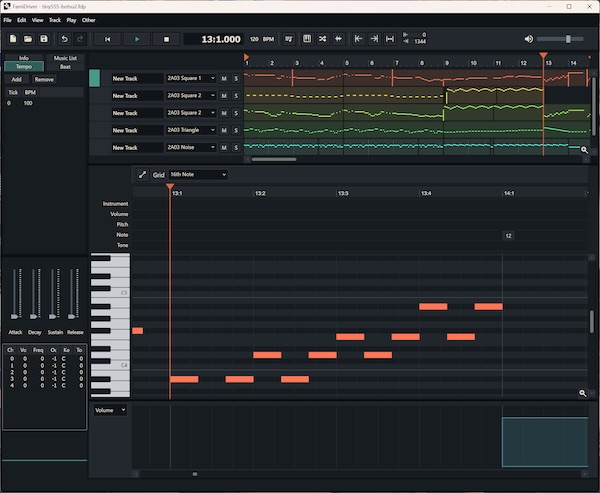Adjust the master volume slider
Image resolution: width=600 pixels, height=493 pixels.
coord(560,39)
